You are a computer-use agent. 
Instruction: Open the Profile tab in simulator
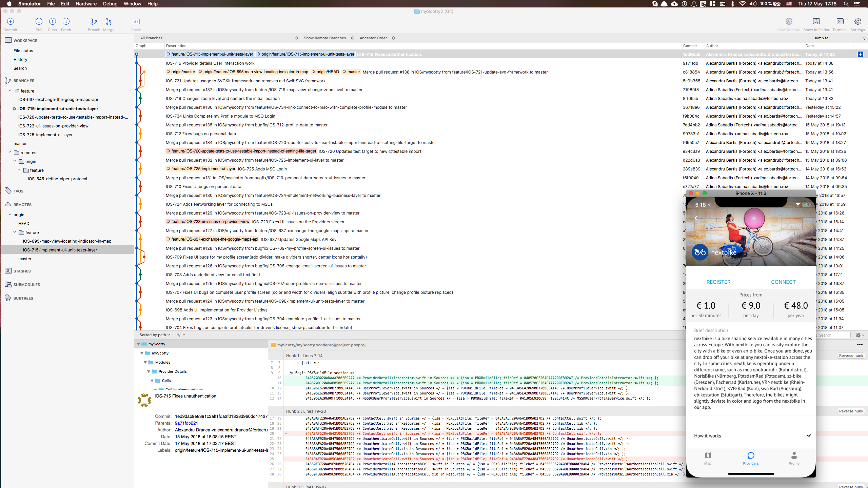[794, 458]
